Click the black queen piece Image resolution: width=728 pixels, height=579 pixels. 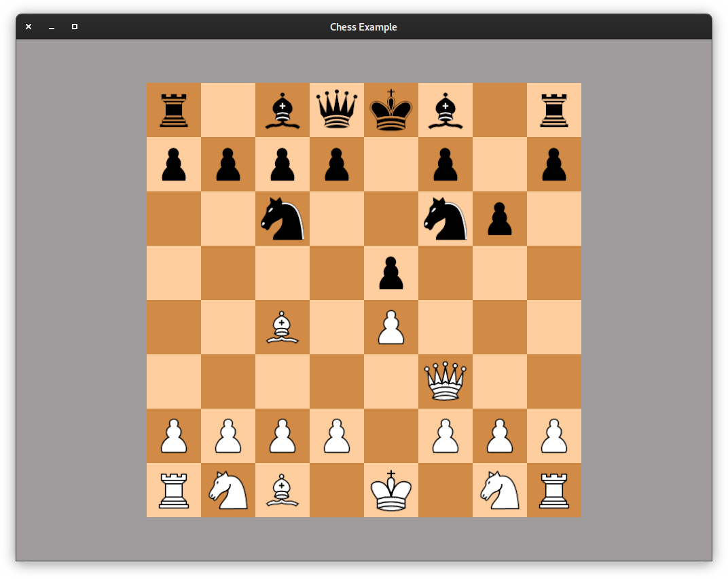tap(337, 110)
